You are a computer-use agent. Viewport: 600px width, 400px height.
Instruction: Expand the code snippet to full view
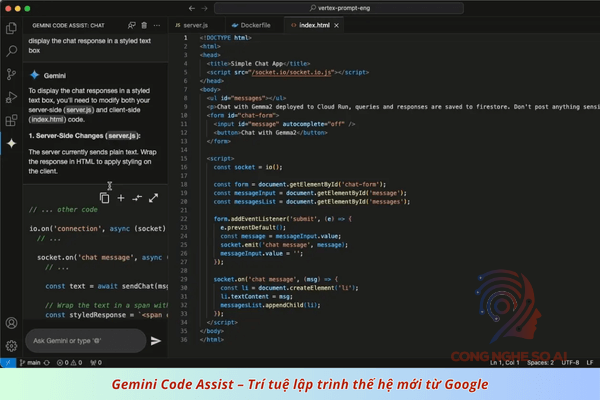click(153, 198)
